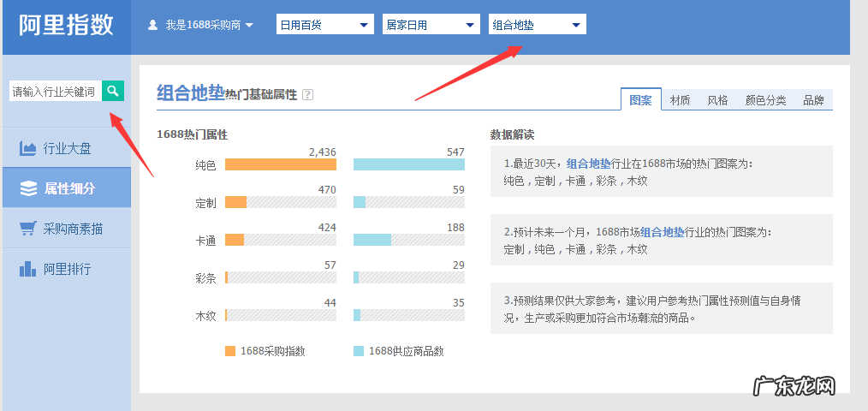Open 采购商素描 in the sidebar

[x=67, y=229]
